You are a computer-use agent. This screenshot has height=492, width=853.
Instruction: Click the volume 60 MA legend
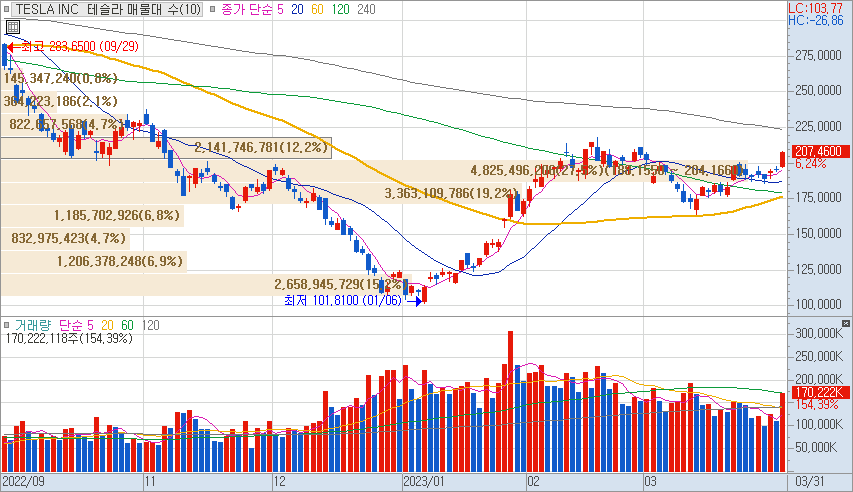pos(127,325)
